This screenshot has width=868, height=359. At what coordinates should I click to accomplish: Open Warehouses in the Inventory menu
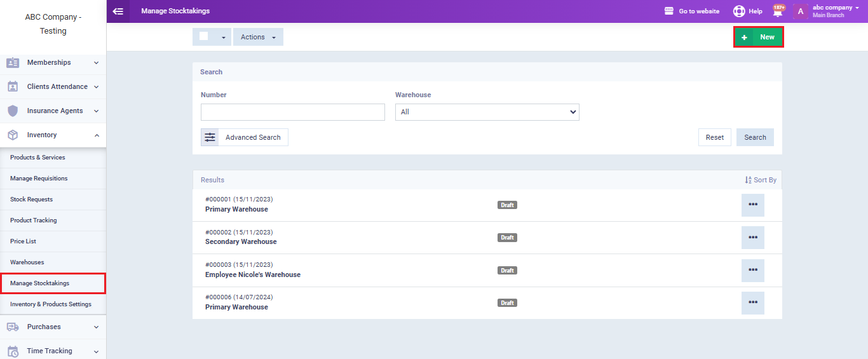click(27, 262)
